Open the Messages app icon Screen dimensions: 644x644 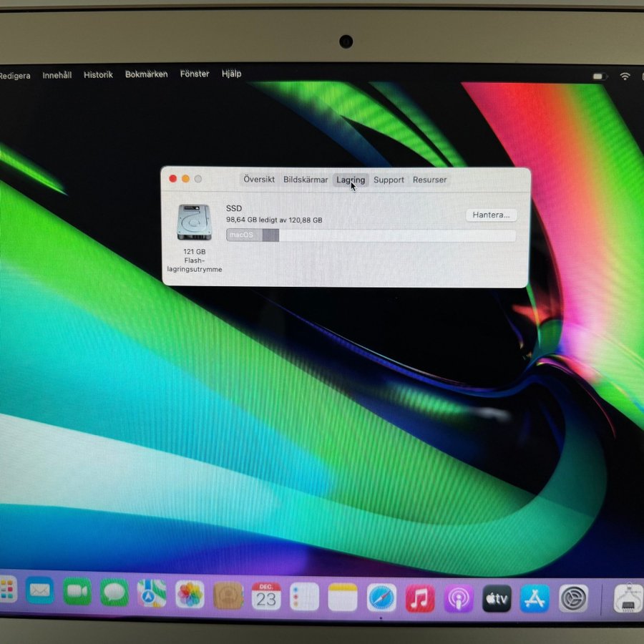click(114, 592)
